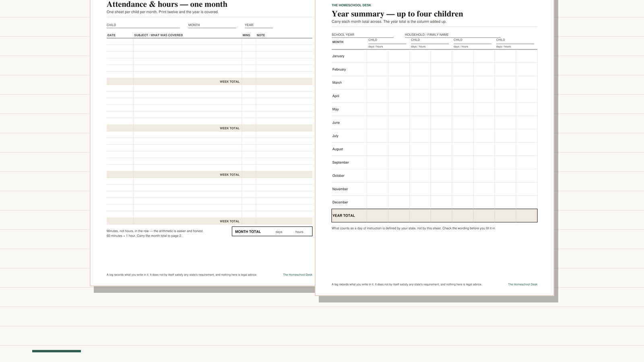The width and height of the screenshot is (644, 362).
Task: Click the January row label
Action: coord(338,56)
